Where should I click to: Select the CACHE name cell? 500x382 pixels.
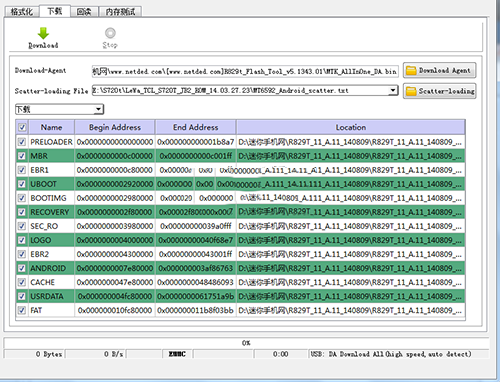click(51, 282)
